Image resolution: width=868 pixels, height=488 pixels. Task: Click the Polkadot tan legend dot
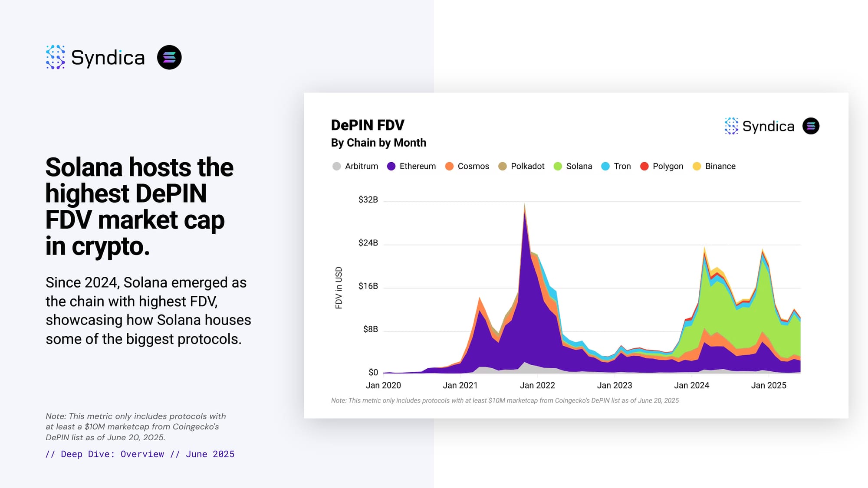point(502,167)
